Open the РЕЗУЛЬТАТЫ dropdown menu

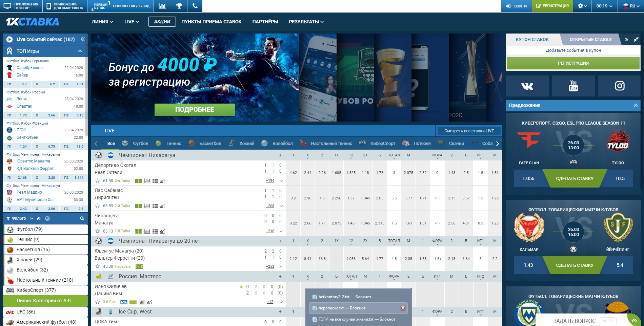coord(306,22)
